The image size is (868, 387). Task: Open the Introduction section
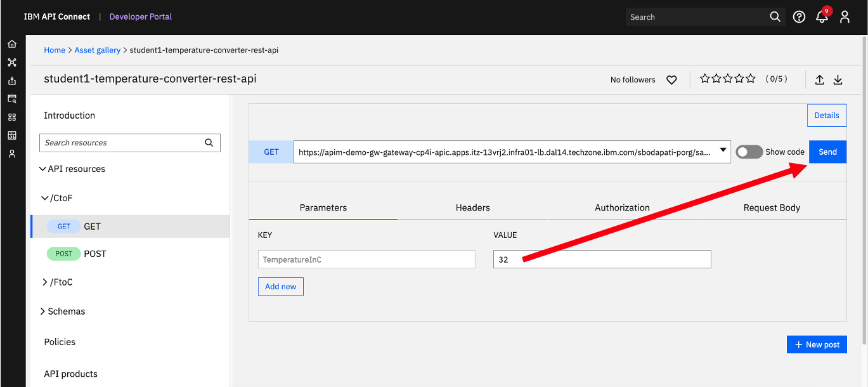pyautogui.click(x=70, y=115)
